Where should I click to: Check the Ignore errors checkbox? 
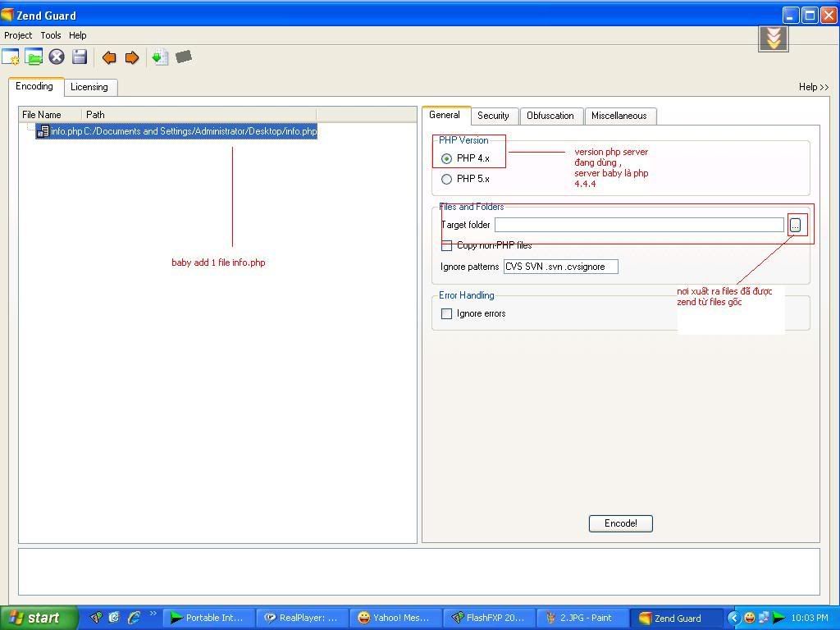coord(446,313)
